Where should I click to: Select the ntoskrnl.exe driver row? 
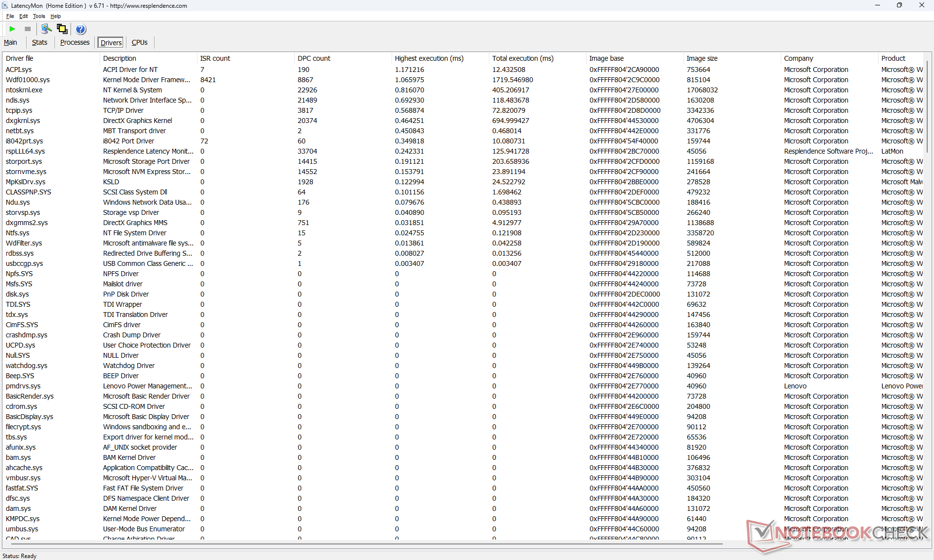pos(24,90)
